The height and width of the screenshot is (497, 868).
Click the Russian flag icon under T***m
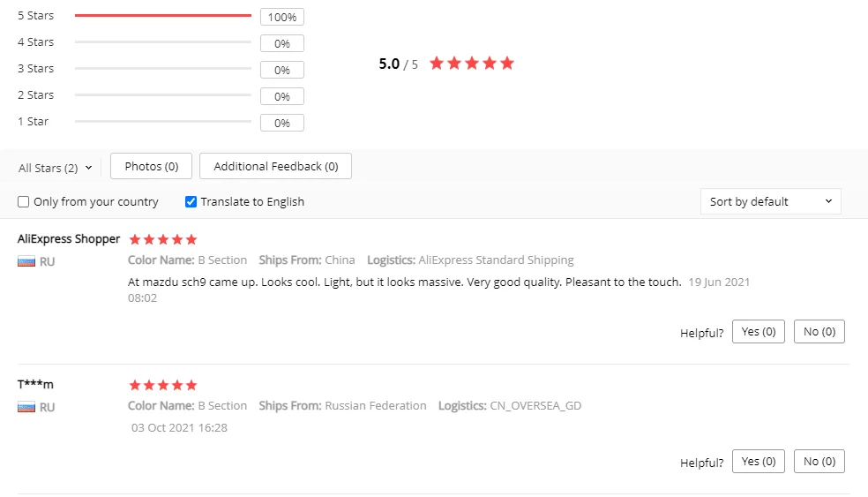click(26, 408)
